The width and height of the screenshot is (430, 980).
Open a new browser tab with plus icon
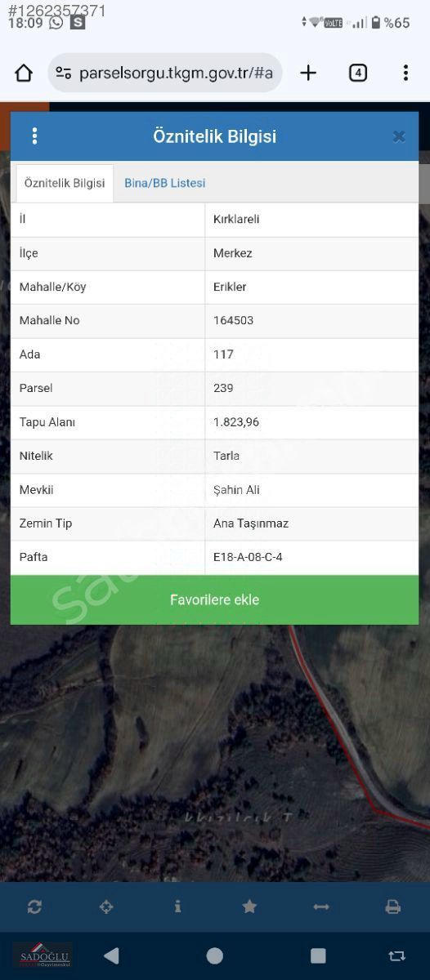pos(308,73)
